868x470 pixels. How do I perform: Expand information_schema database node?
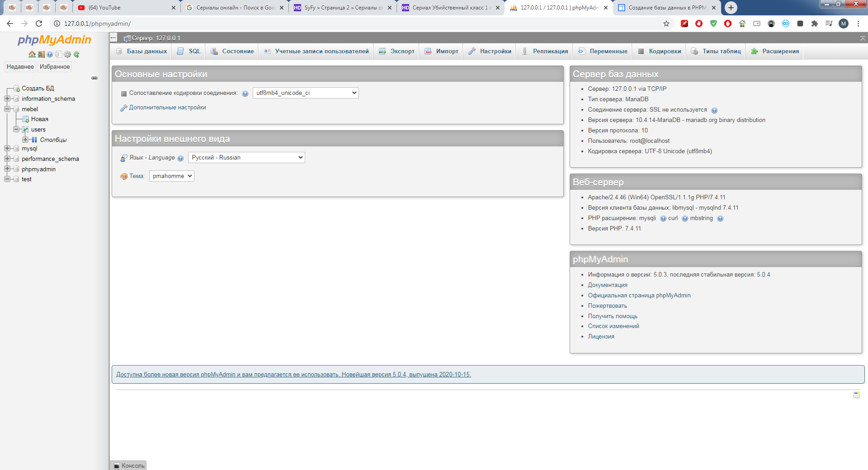click(x=7, y=99)
